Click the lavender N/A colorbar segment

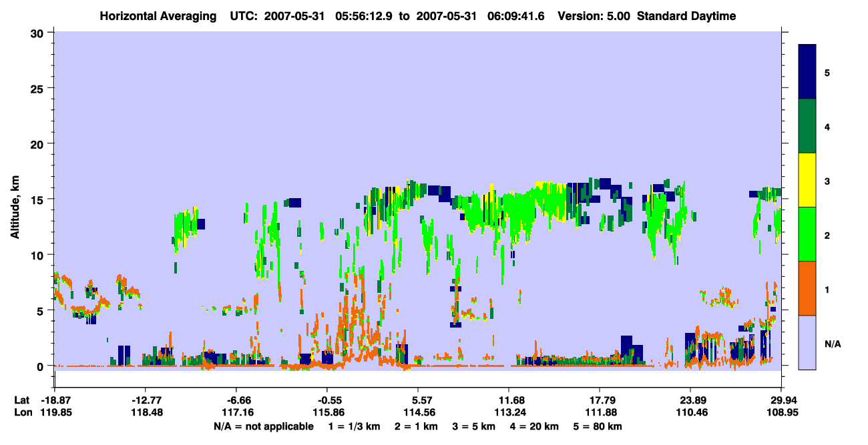click(807, 342)
